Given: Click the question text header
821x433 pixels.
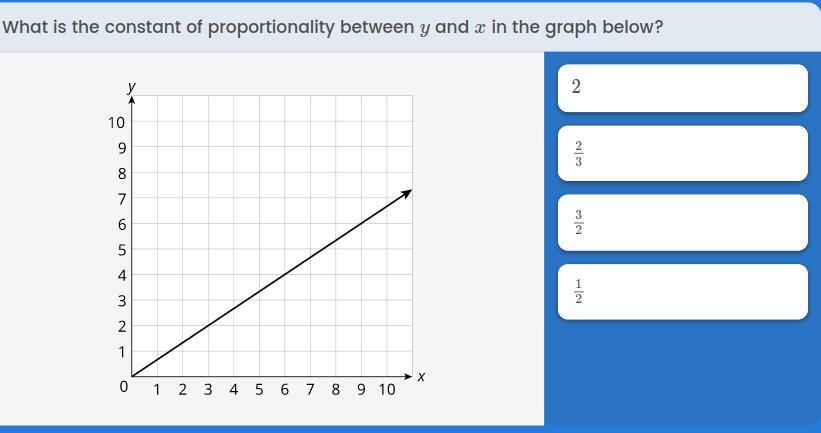Looking at the screenshot, I should (x=333, y=27).
